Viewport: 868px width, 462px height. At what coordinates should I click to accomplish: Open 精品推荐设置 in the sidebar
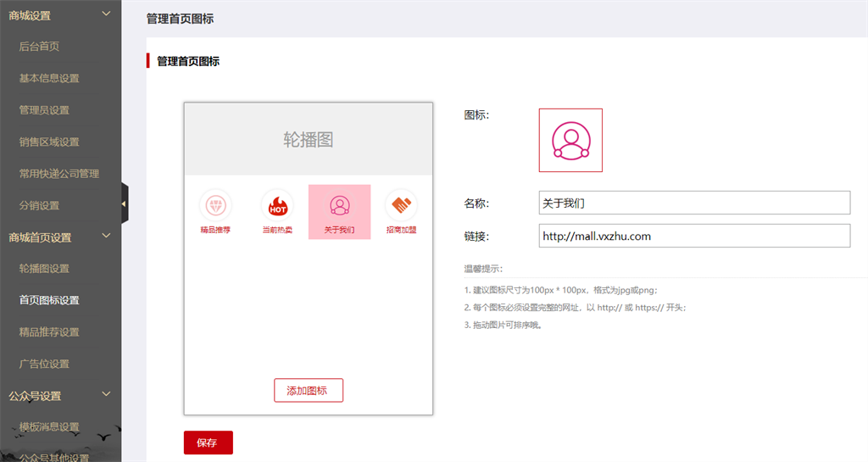[49, 332]
